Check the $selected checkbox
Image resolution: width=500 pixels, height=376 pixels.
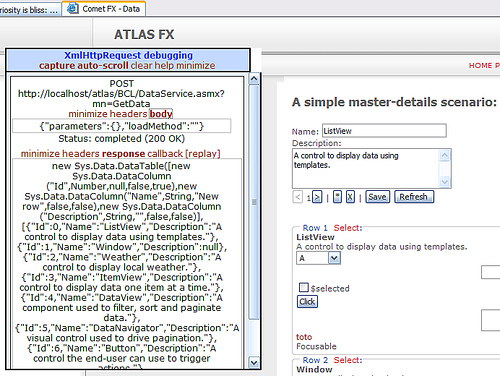(x=303, y=287)
